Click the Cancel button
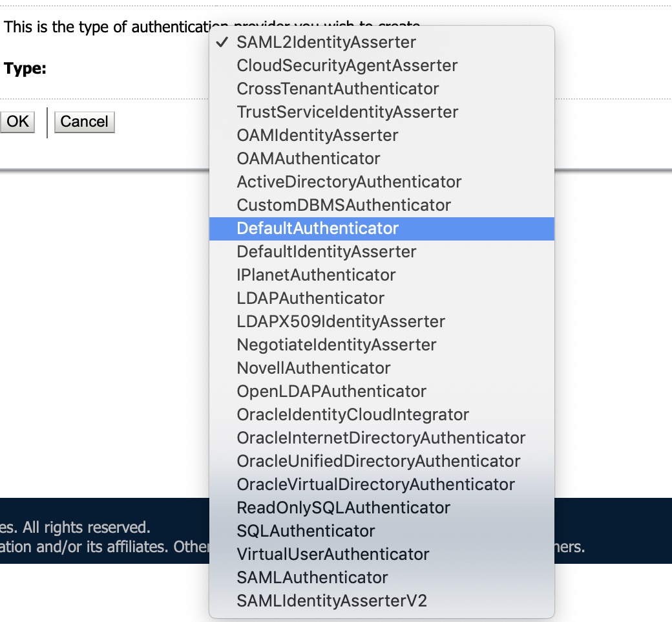The width and height of the screenshot is (672, 622). [85, 122]
